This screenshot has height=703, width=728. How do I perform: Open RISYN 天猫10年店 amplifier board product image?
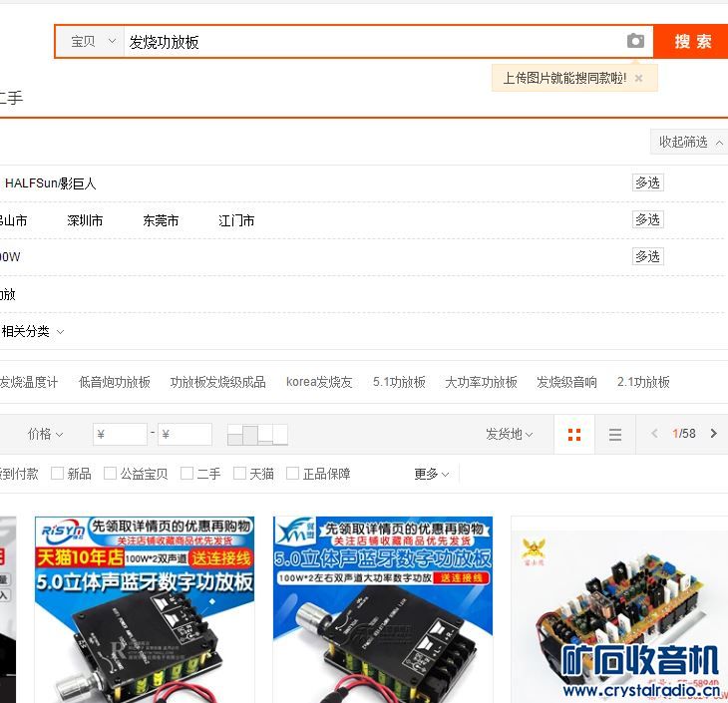(x=145, y=609)
